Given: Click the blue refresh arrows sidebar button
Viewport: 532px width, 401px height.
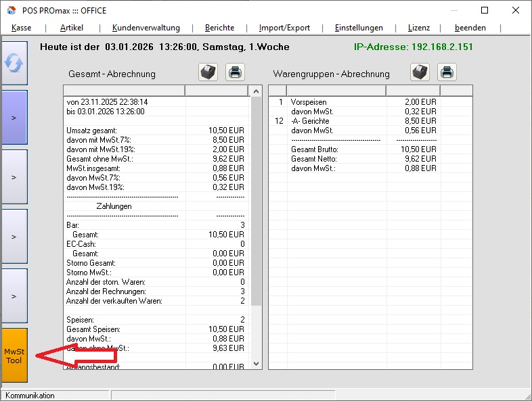Looking at the screenshot, I should [14, 63].
